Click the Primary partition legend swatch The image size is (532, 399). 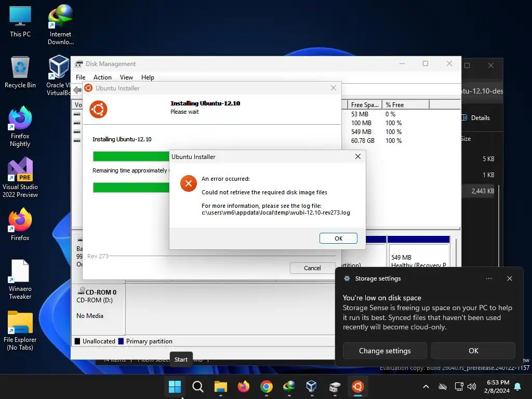coord(121,341)
